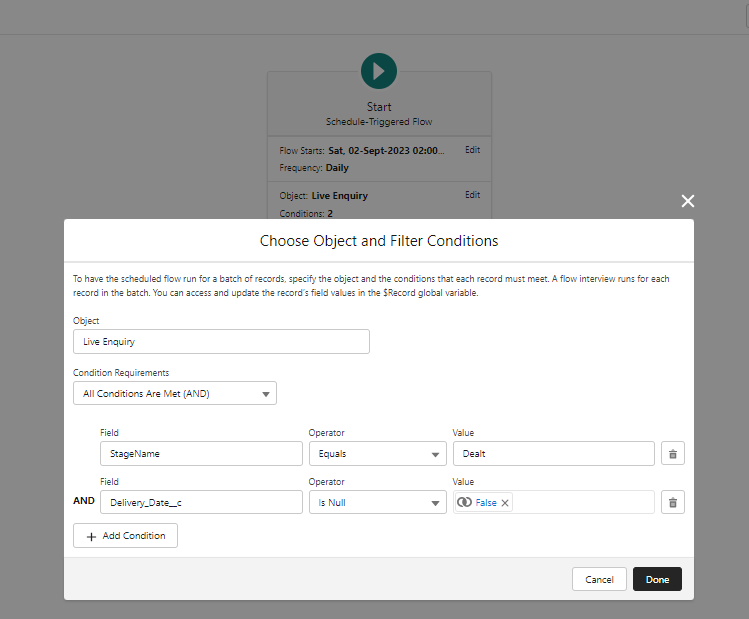Click the Object input field
This screenshot has height=619, width=749.
coord(221,342)
